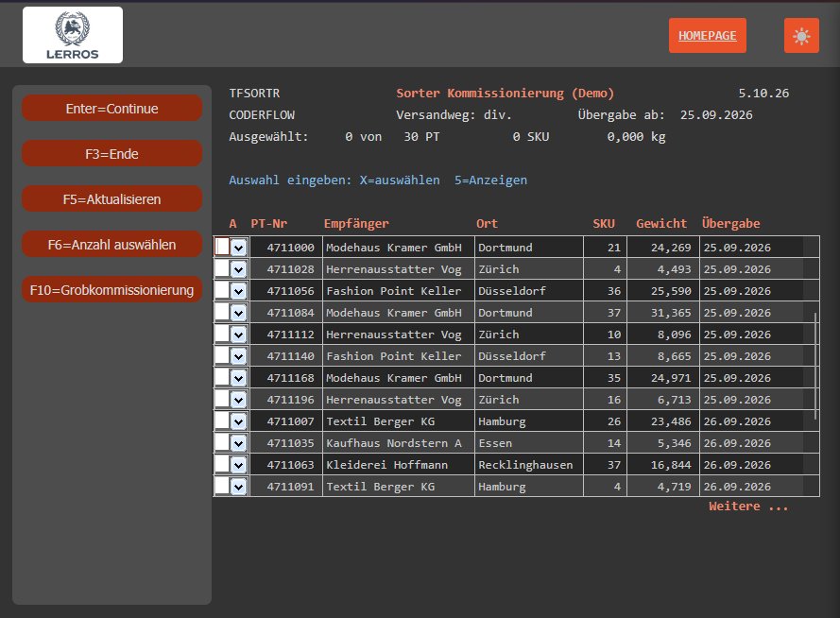Image resolution: width=840 pixels, height=618 pixels.
Task: Open the HOMEPAGE link
Action: click(x=707, y=36)
